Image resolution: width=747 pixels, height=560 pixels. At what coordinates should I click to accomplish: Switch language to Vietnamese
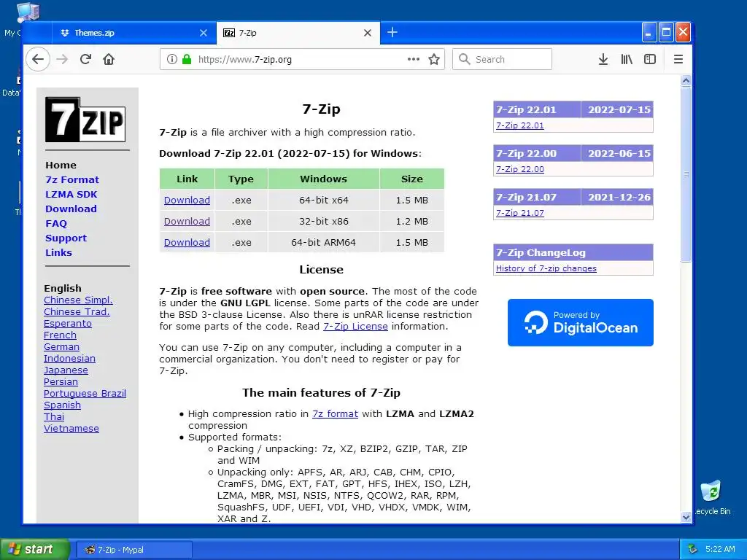[x=71, y=428]
